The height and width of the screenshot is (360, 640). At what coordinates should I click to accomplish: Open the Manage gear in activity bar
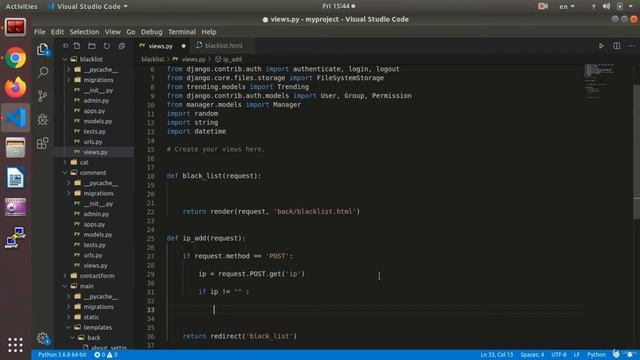42,338
